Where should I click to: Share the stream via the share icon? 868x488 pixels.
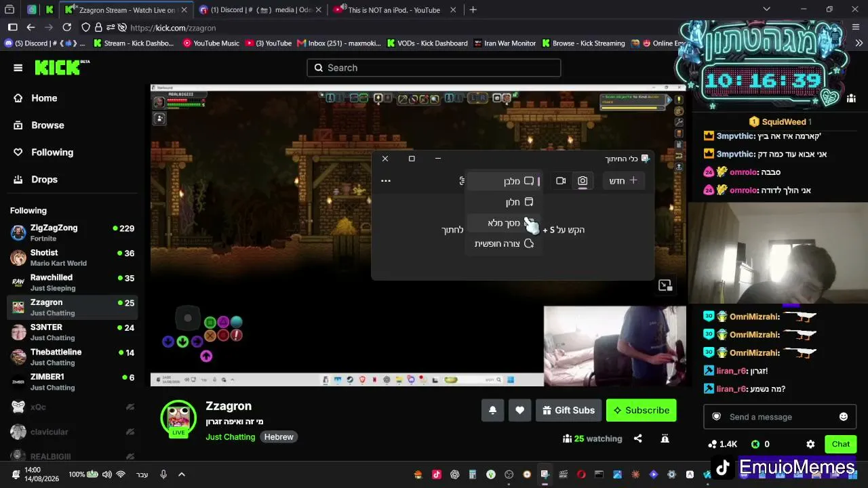pos(637,439)
